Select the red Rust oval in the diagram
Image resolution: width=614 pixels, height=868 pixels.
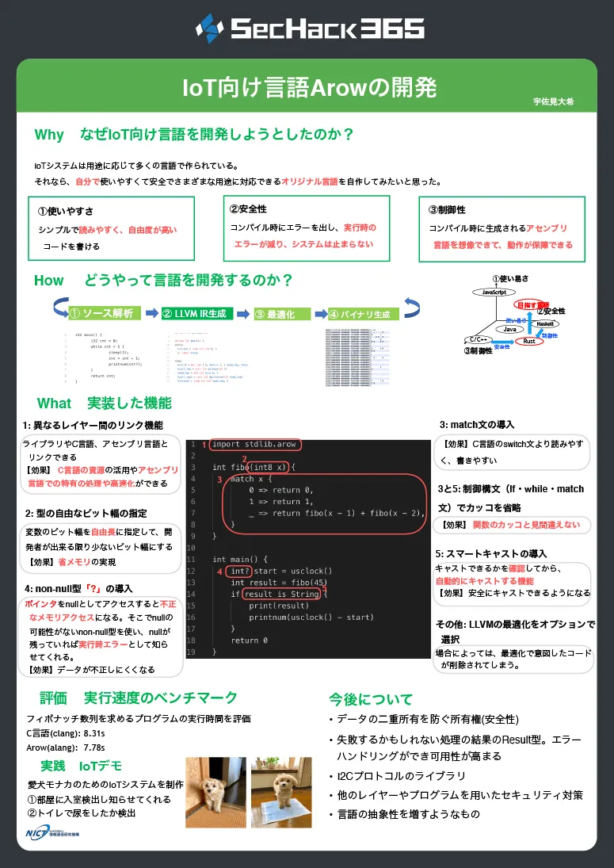click(x=528, y=341)
